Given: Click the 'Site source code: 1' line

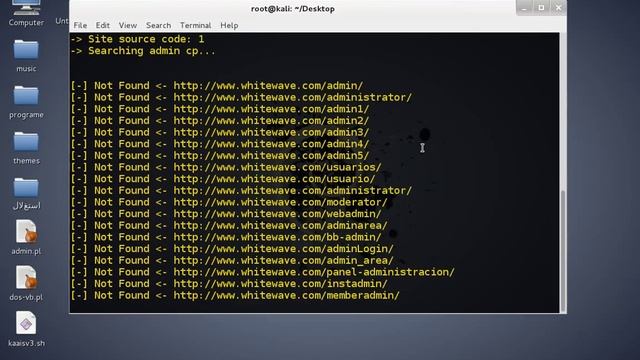Looking at the screenshot, I should click(x=137, y=39).
